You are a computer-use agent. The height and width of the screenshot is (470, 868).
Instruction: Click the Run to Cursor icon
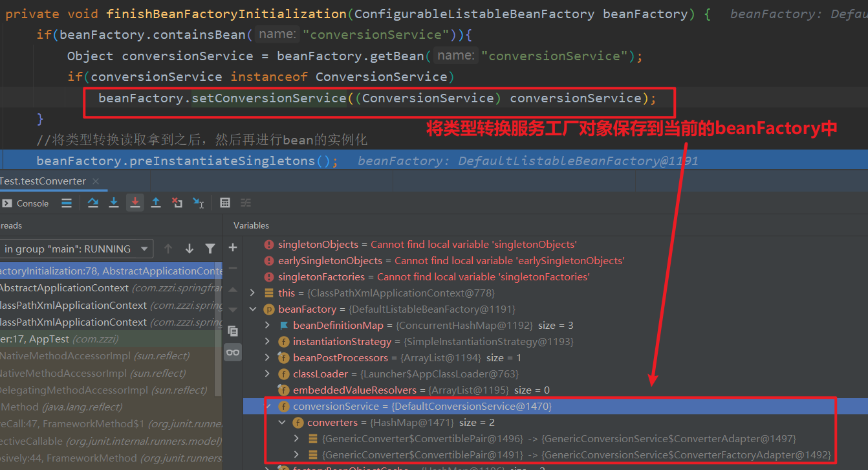coord(198,203)
